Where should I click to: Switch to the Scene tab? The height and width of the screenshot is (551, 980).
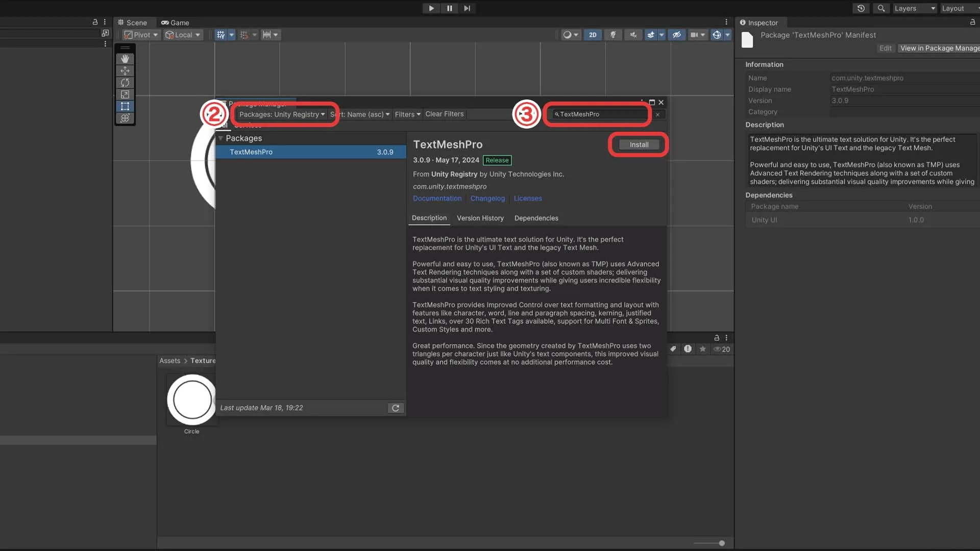coord(132,22)
